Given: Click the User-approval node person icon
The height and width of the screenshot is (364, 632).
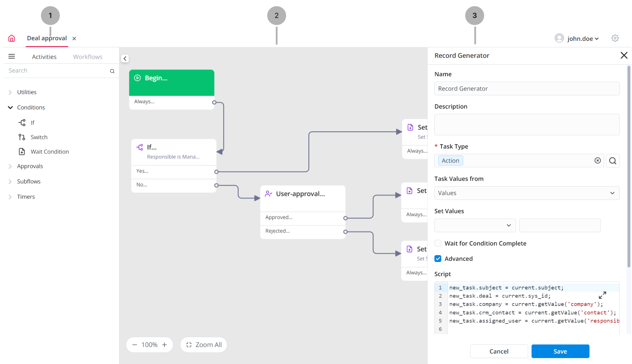Looking at the screenshot, I should (x=268, y=194).
